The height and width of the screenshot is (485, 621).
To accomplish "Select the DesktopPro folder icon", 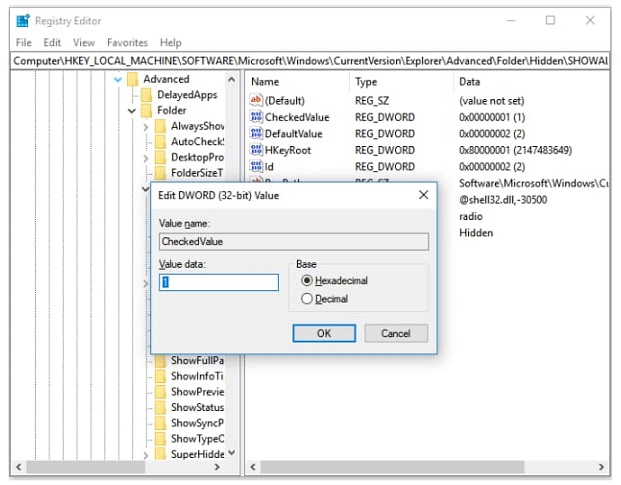I will pos(160,158).
